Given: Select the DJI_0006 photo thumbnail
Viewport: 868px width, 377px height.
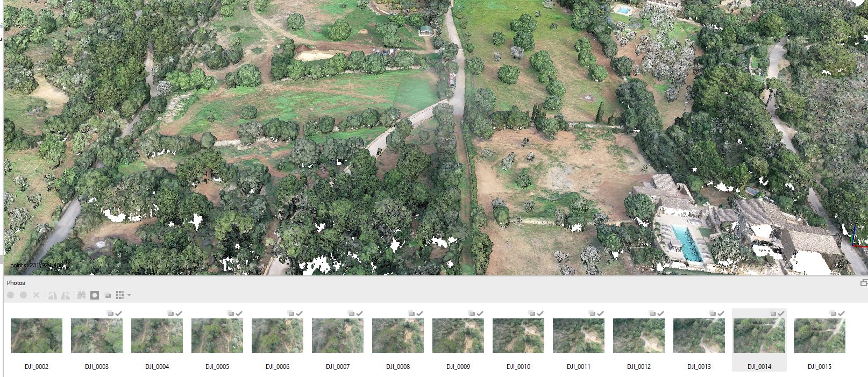Looking at the screenshot, I should tap(278, 336).
